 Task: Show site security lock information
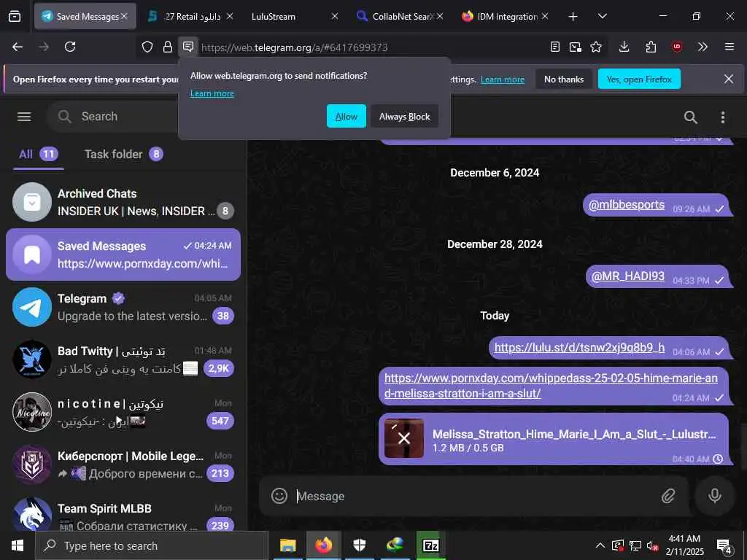coord(167,47)
